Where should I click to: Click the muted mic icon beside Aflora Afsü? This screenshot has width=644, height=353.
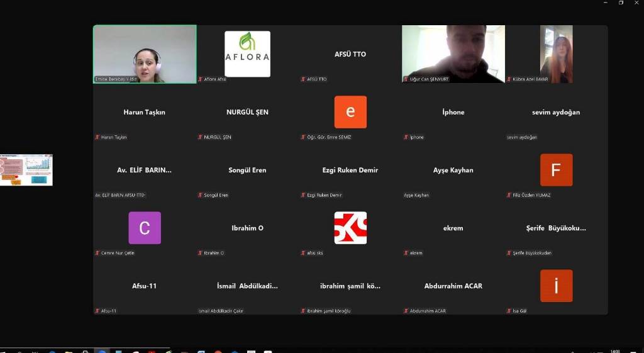click(x=201, y=79)
